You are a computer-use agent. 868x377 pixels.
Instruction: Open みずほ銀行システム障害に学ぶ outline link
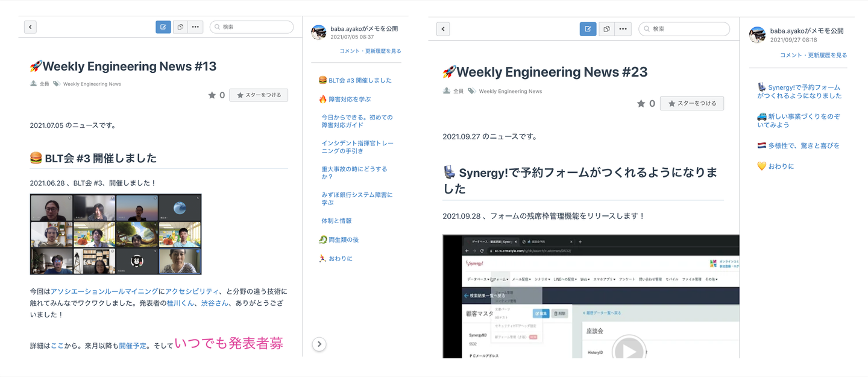(x=357, y=199)
